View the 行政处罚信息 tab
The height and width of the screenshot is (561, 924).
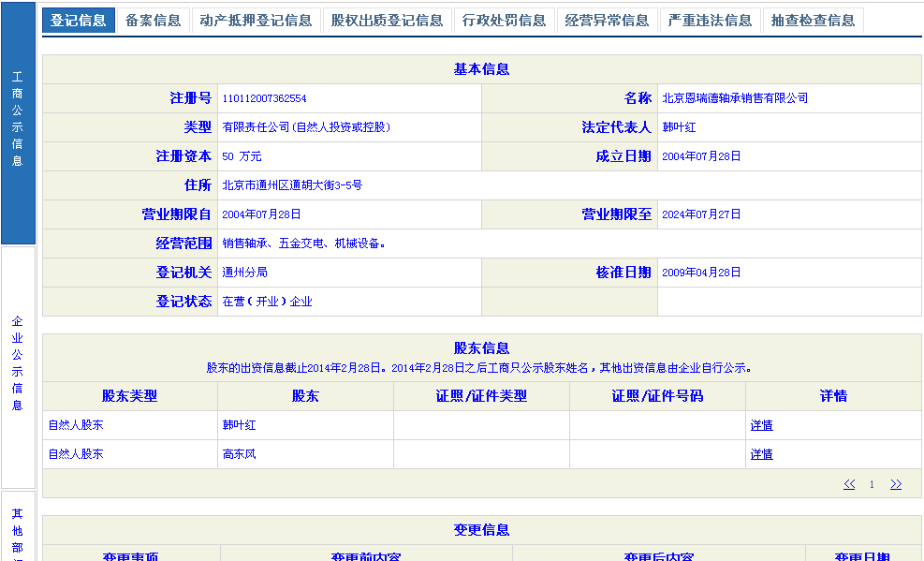(x=505, y=21)
